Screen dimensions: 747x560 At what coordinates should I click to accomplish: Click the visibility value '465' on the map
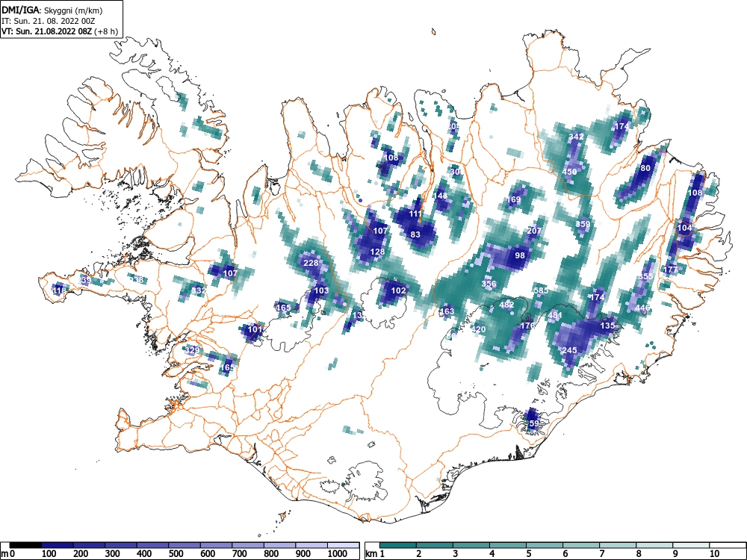[283, 308]
